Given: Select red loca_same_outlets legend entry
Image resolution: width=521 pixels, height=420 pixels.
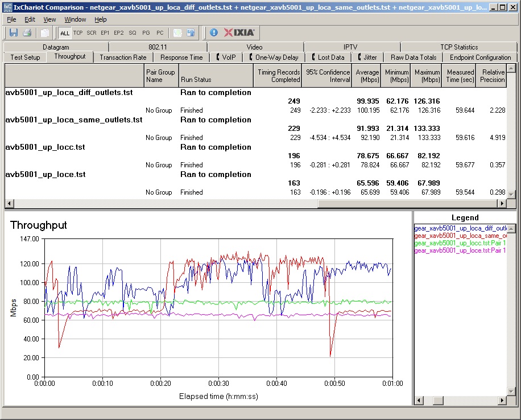Looking at the screenshot, I should click(x=460, y=236).
